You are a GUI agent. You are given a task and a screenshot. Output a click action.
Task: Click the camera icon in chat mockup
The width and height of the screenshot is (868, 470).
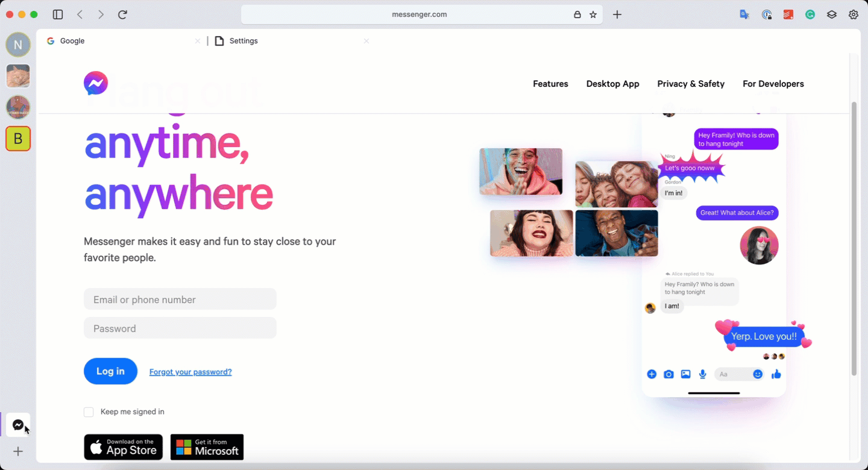coord(668,374)
